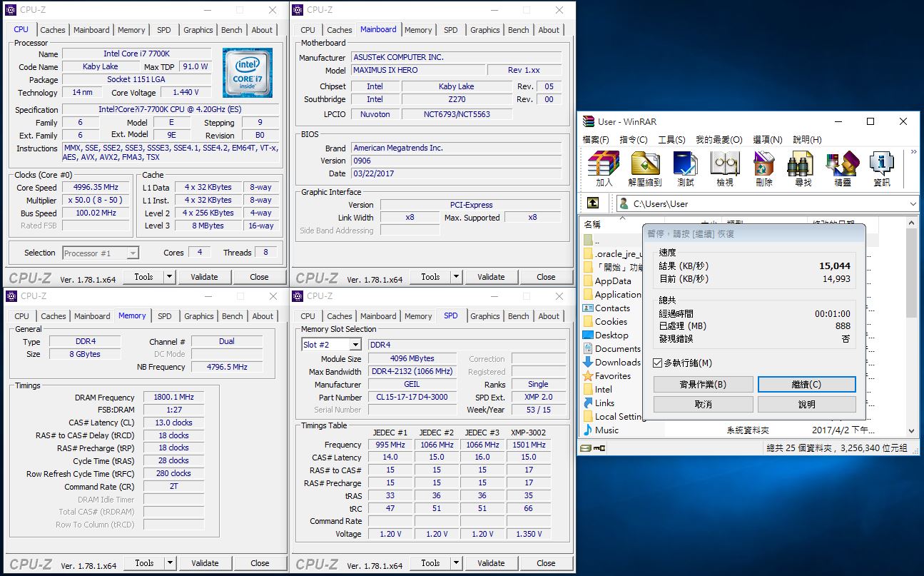Click the WinRAR Info (資訊) icon
The height and width of the screenshot is (576, 924).
[x=882, y=164]
